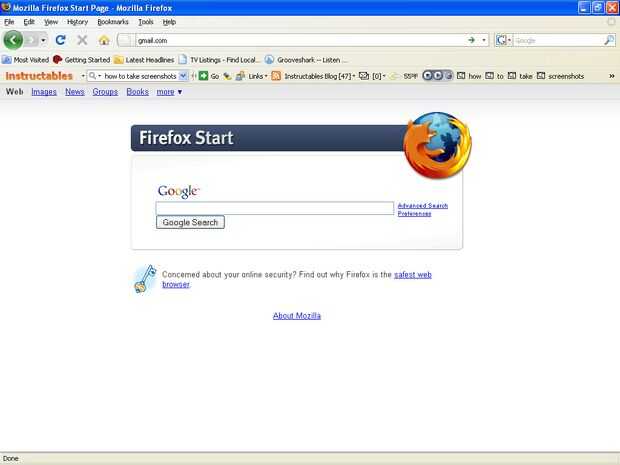Screen dimensions: 620x465
Task: Open the Preferences link
Action: 414,214
